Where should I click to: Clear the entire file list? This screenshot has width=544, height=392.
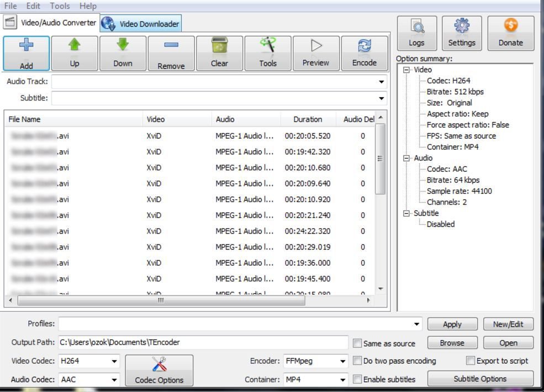coord(219,52)
